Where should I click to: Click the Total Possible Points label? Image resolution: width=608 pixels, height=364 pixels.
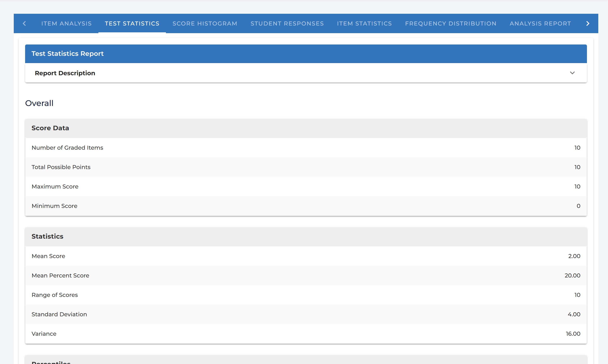point(61,167)
